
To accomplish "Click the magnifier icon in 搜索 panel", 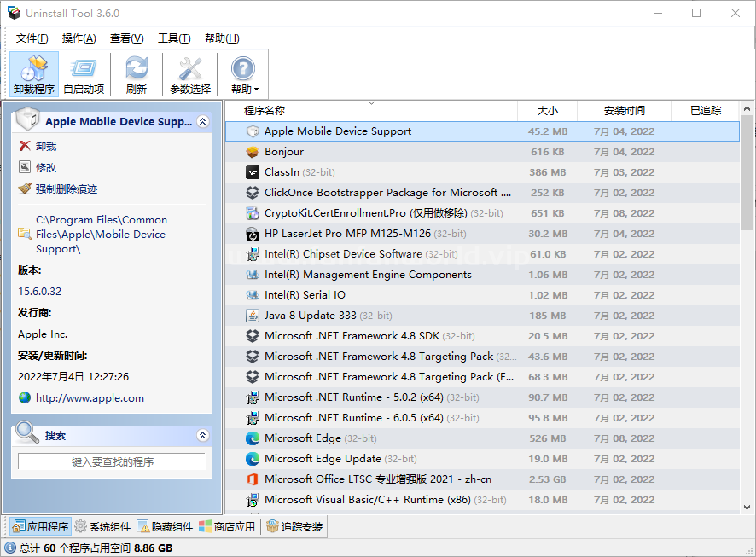I will 27,432.
